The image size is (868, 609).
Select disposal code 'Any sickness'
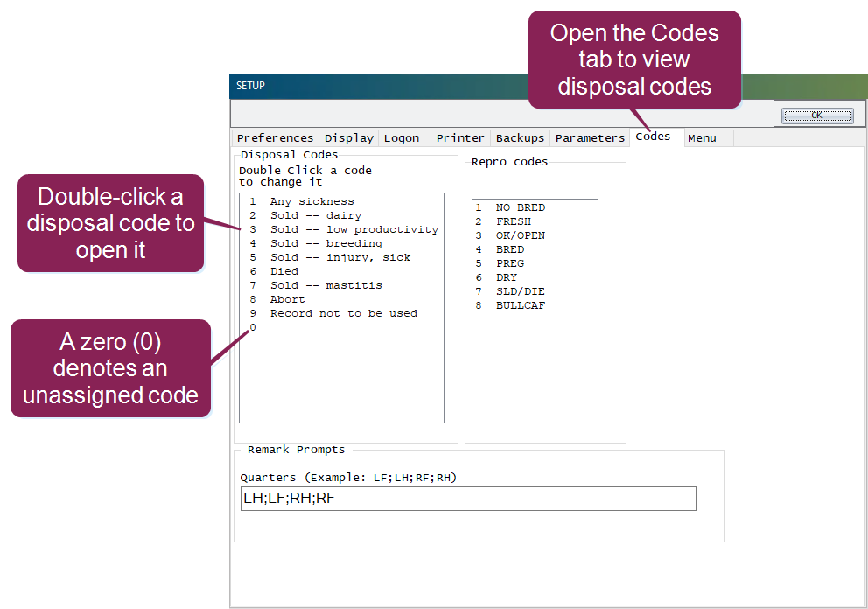click(x=341, y=201)
